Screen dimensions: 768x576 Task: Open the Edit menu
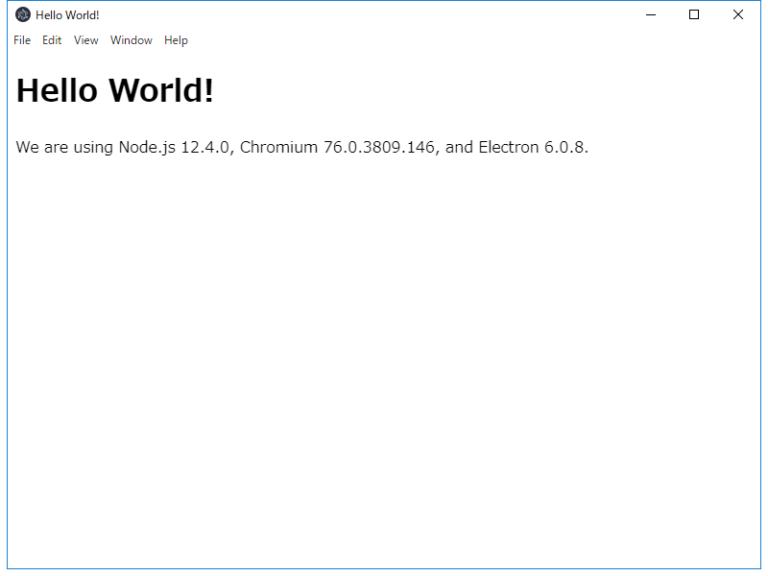[x=52, y=40]
